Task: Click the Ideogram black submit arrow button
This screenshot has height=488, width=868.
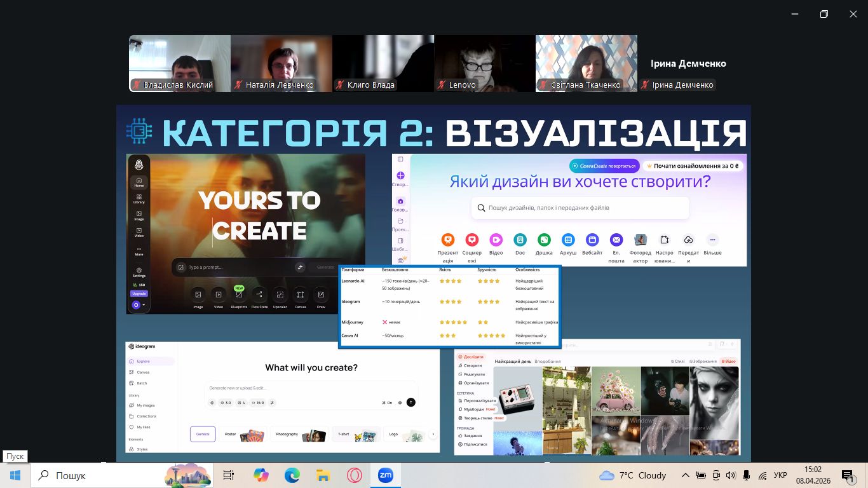Action: click(410, 402)
